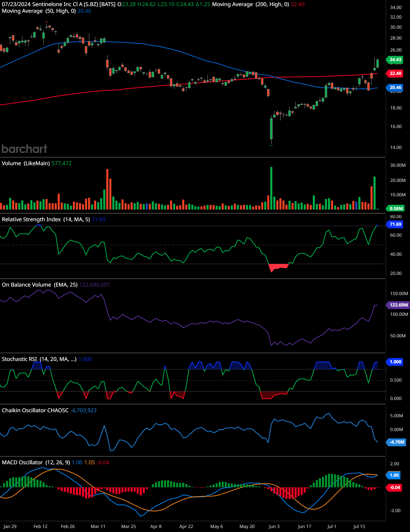
Task: Click the close price C24.43 in header
Action: click(x=185, y=4)
